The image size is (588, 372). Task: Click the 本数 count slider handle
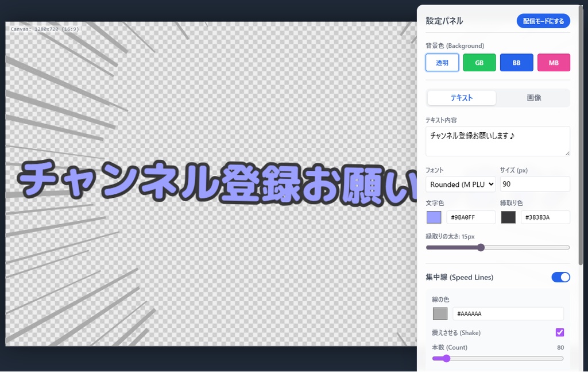(447, 358)
